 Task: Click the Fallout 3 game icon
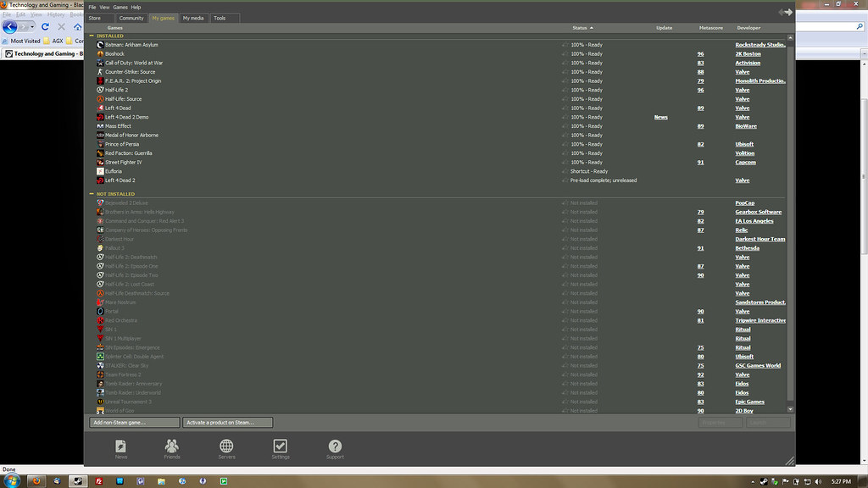100,248
